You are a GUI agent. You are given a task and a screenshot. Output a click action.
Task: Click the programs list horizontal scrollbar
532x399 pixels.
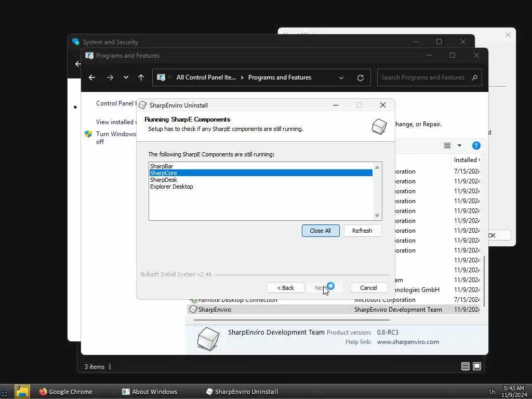coord(292,320)
